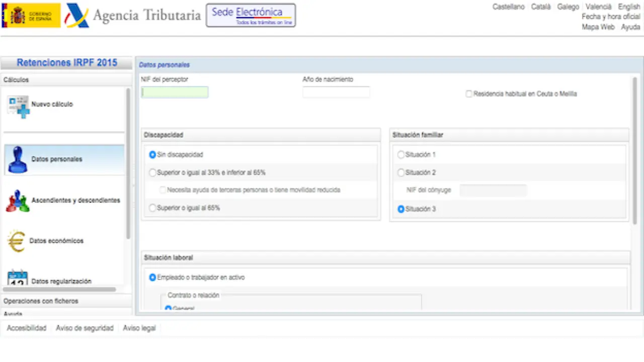Open the Mapa Web link
644x362 pixels.
pyautogui.click(x=598, y=27)
